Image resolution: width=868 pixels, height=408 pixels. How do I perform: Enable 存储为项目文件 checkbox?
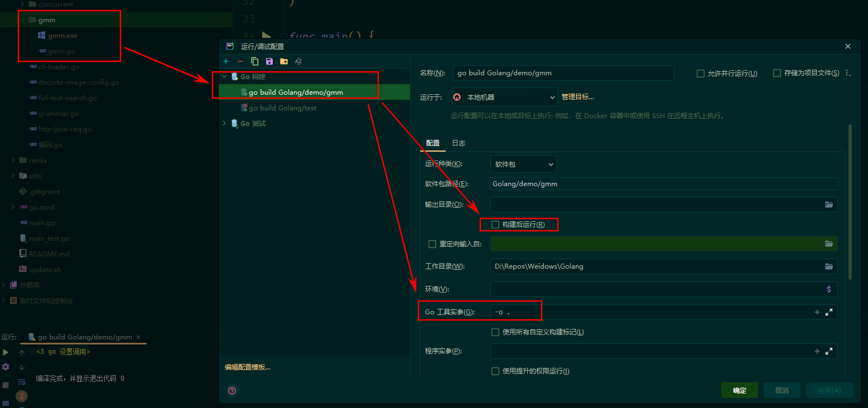[777, 73]
